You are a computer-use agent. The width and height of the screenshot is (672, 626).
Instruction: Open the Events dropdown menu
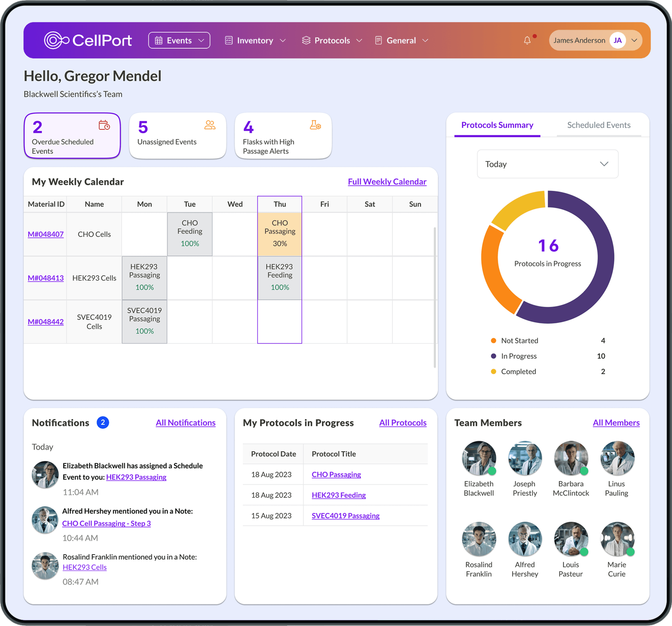[x=179, y=41]
